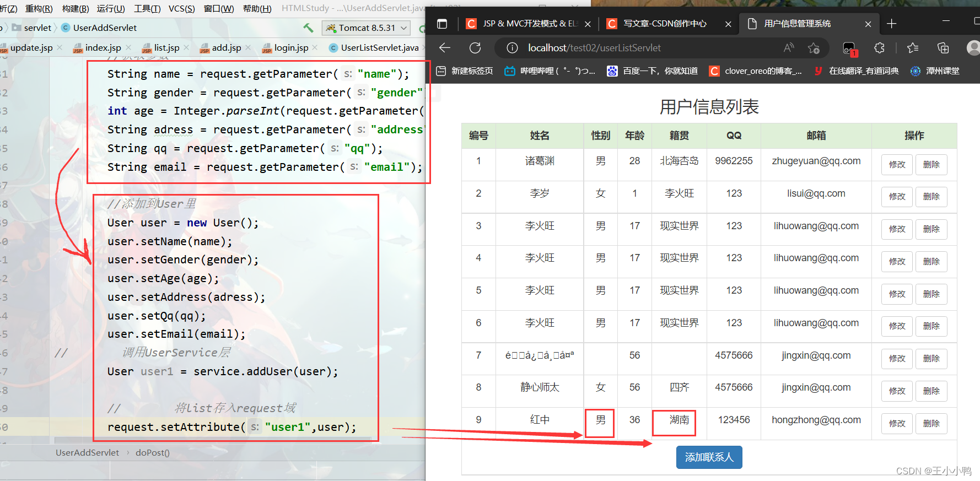Open the browser tab actions menu icon
This screenshot has width=980, height=481.
(x=441, y=24)
